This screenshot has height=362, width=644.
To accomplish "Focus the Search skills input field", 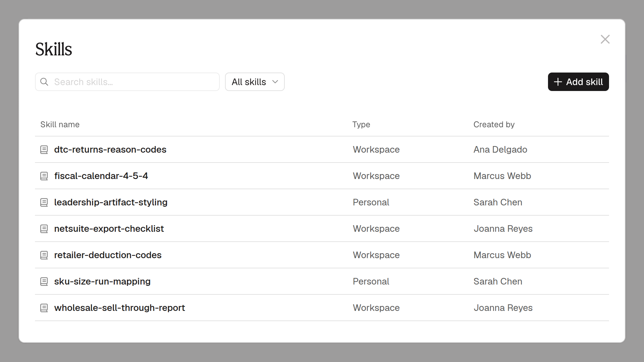I will click(x=127, y=82).
